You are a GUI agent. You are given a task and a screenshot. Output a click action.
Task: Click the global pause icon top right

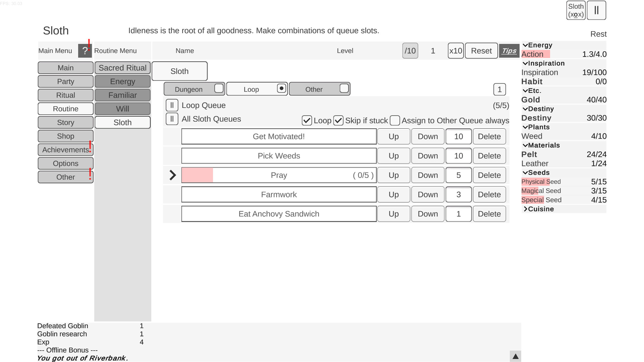point(596,10)
